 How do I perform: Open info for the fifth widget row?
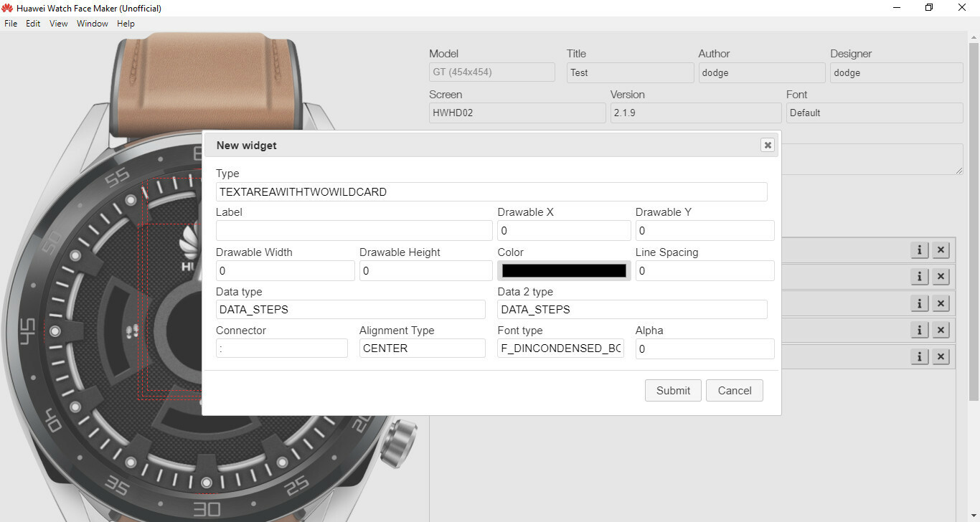920,356
